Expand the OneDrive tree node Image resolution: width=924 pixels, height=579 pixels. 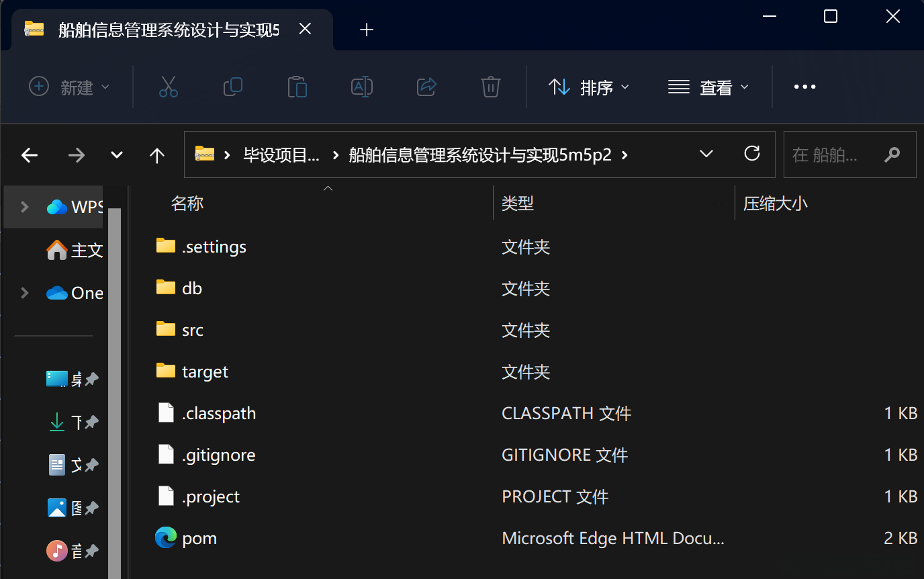tap(25, 293)
